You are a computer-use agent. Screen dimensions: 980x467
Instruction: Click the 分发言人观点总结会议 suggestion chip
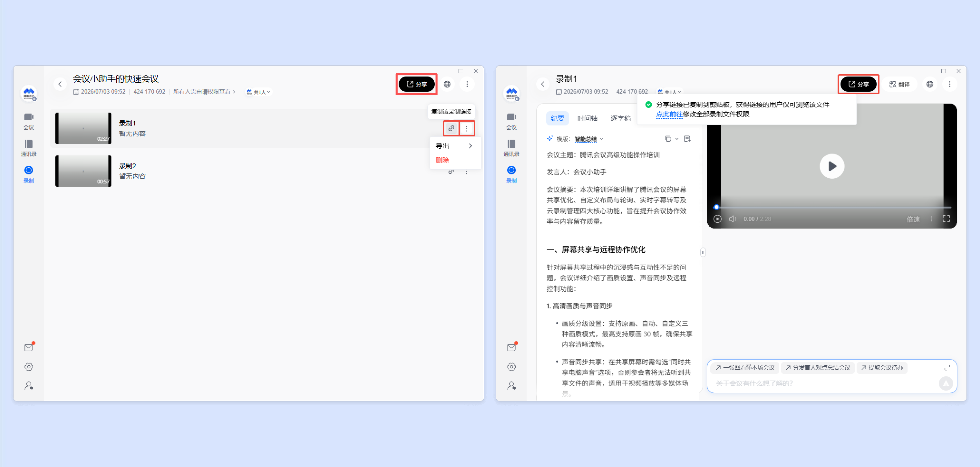[x=818, y=367]
